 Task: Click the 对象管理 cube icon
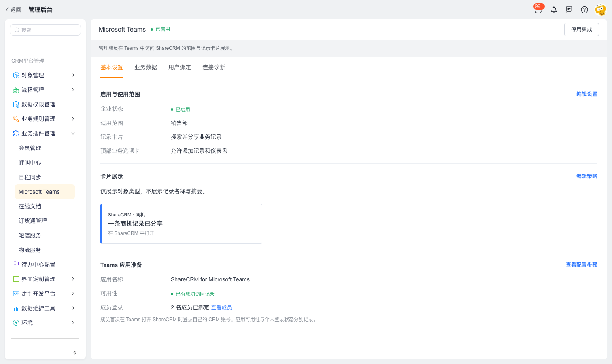16,75
